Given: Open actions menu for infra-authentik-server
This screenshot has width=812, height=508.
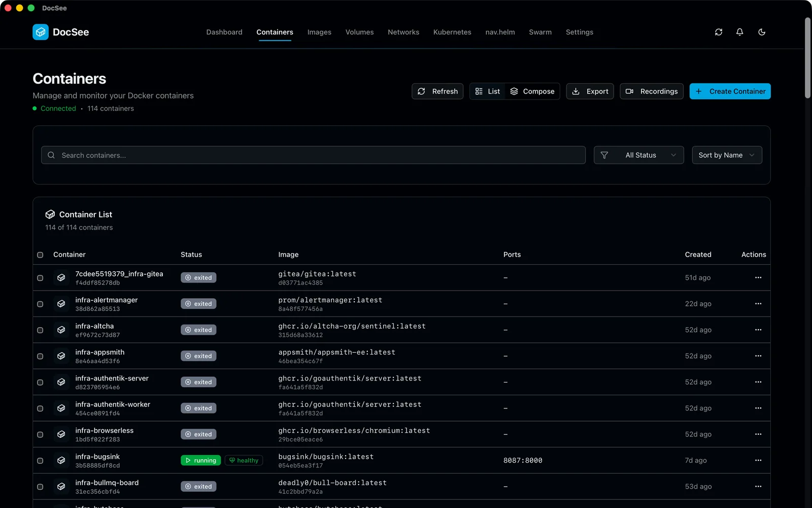Looking at the screenshot, I should [758, 382].
